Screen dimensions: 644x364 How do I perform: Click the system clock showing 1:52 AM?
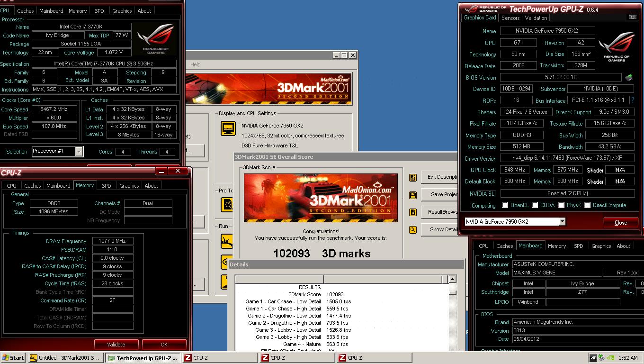tap(628, 358)
